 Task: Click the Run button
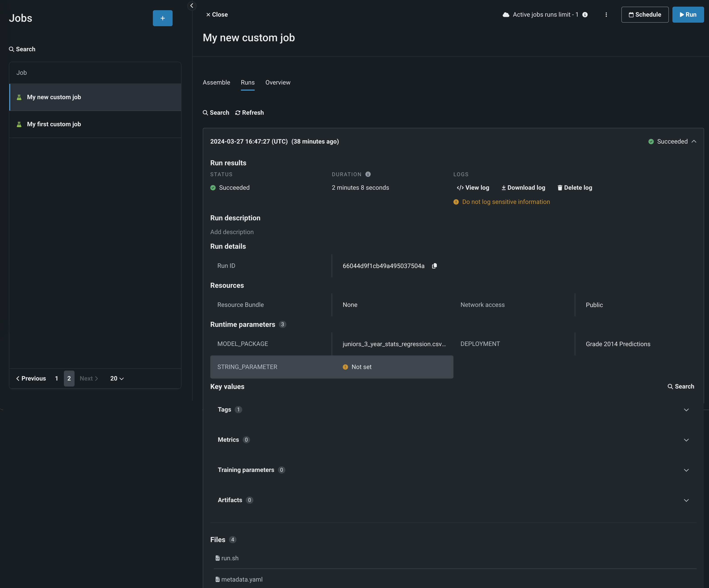click(688, 14)
